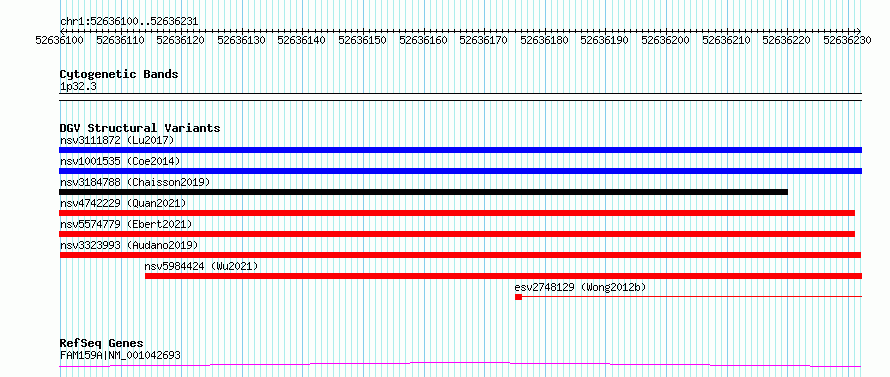This screenshot has height=377, width=890.
Task: Click ruler coordinate 52636170
Action: pos(484,40)
